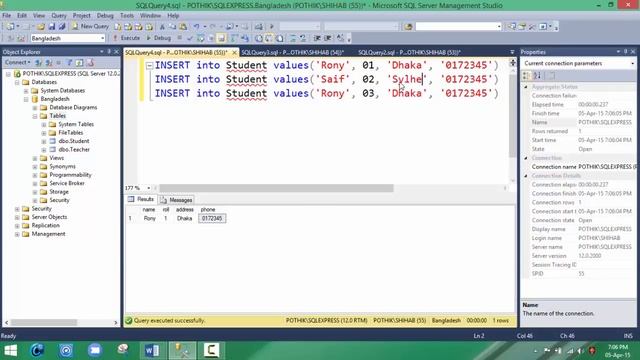Image resolution: width=640 pixels, height=360 pixels.
Task: Open the Help menu
Action: click(x=173, y=16)
